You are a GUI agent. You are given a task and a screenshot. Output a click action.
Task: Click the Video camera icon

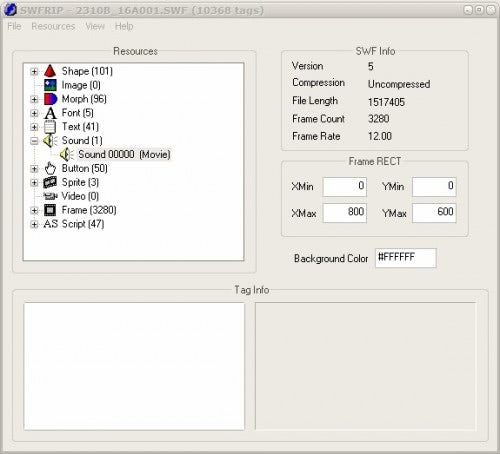pyautogui.click(x=50, y=196)
